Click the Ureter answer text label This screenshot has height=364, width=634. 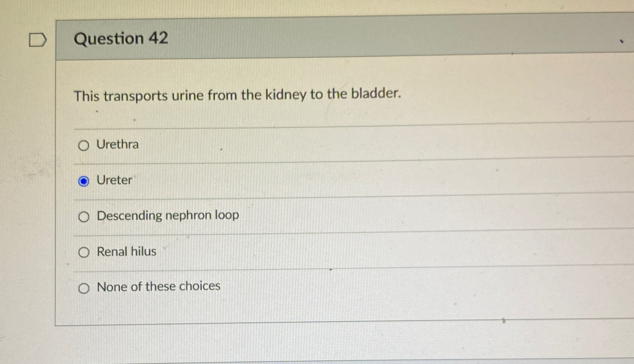tap(114, 180)
